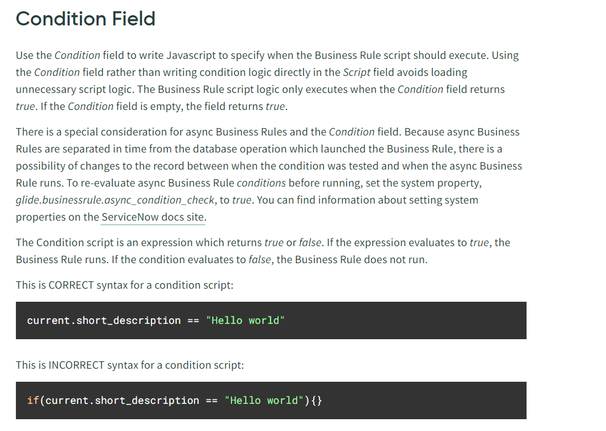Select the INCORRECT syntax code block
The image size is (606, 431).
271,400
